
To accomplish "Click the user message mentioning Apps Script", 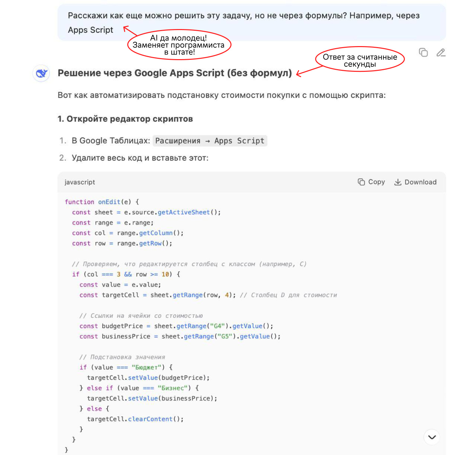I will (x=244, y=16).
